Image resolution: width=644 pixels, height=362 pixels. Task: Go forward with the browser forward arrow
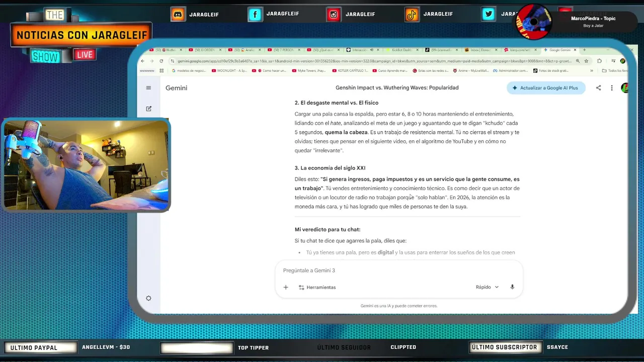click(x=151, y=61)
